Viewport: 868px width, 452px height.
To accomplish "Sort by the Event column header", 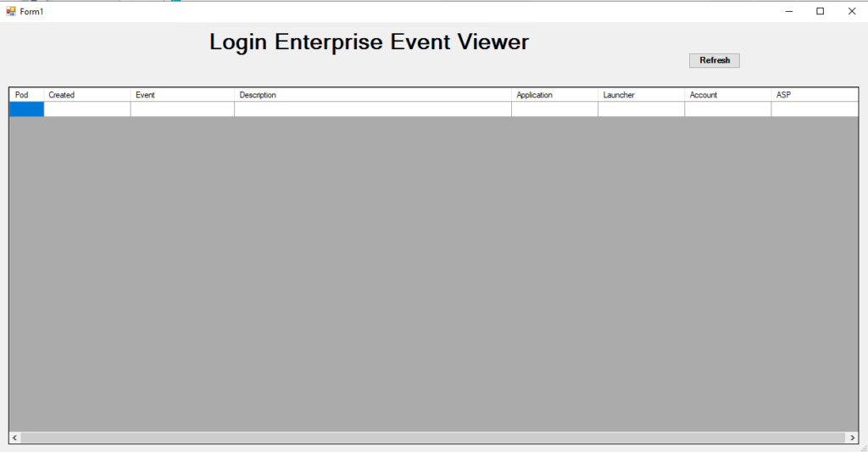I will pyautogui.click(x=182, y=95).
